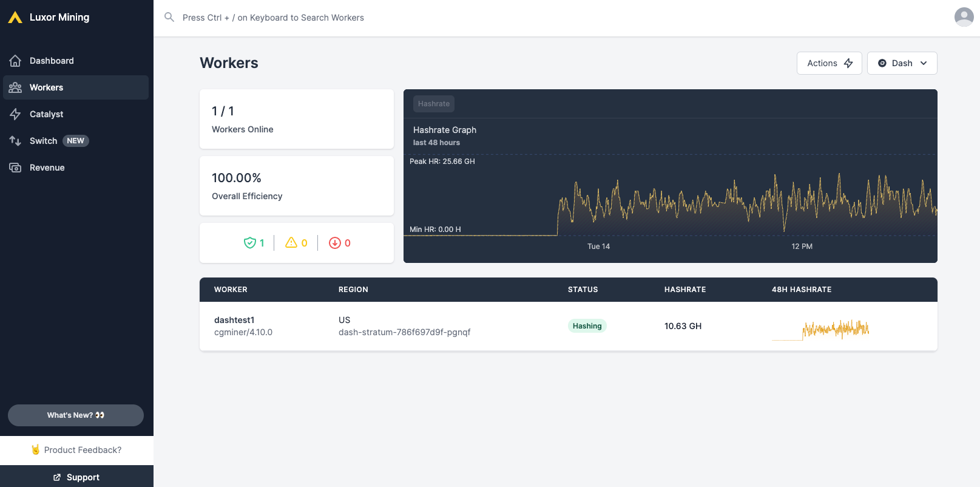
Task: Sort by HASHRATE column header
Action: pos(685,290)
